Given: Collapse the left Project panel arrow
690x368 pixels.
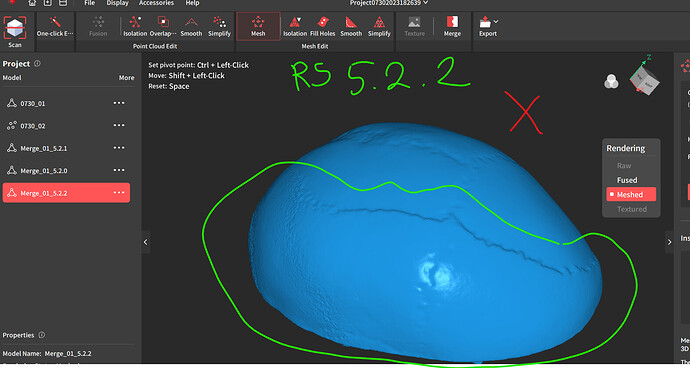Looking at the screenshot, I should 146,242.
